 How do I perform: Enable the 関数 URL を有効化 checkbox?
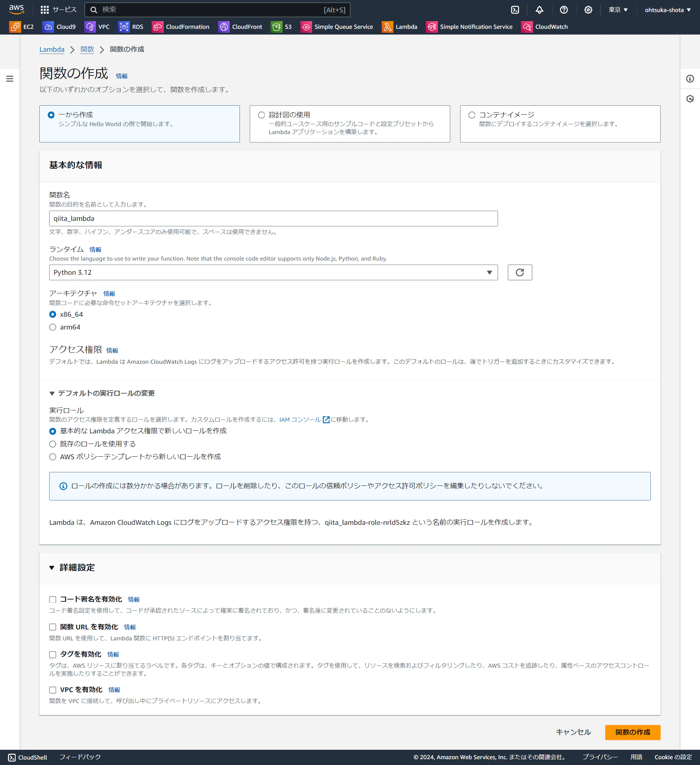point(53,627)
